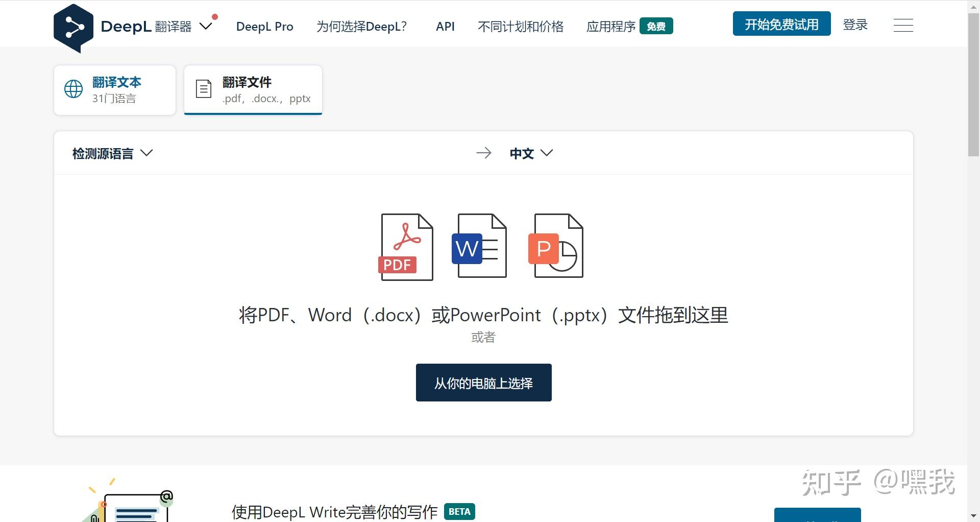Click the red notification dot by the logo

click(x=215, y=17)
